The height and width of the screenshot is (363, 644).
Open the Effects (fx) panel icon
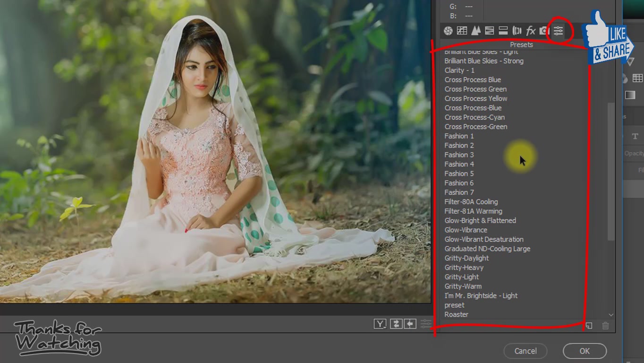tap(531, 31)
